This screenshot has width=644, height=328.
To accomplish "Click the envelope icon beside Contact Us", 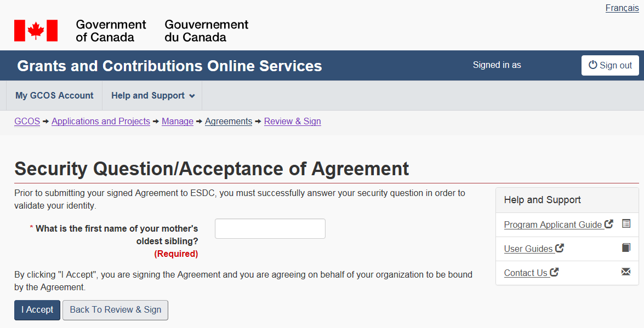I will pyautogui.click(x=626, y=272).
